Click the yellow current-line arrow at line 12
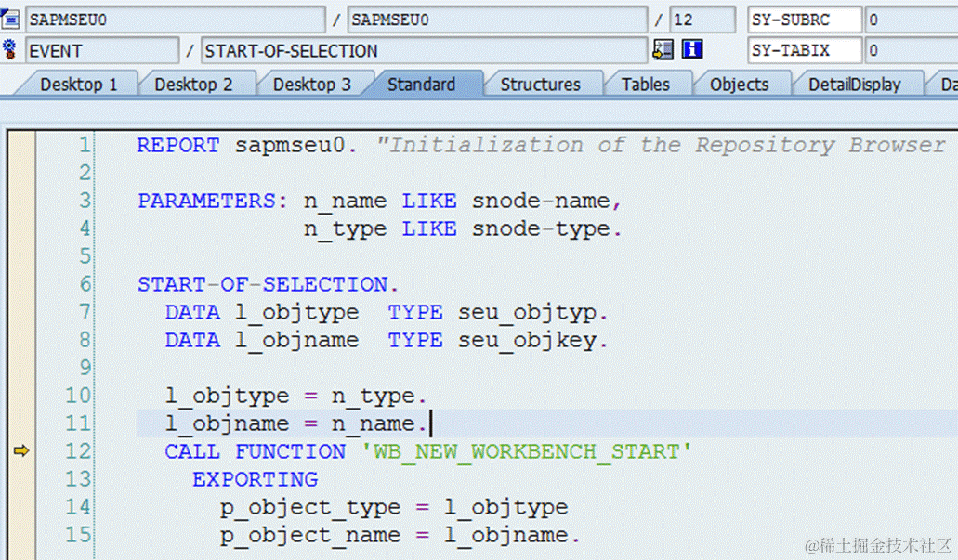 point(21,450)
